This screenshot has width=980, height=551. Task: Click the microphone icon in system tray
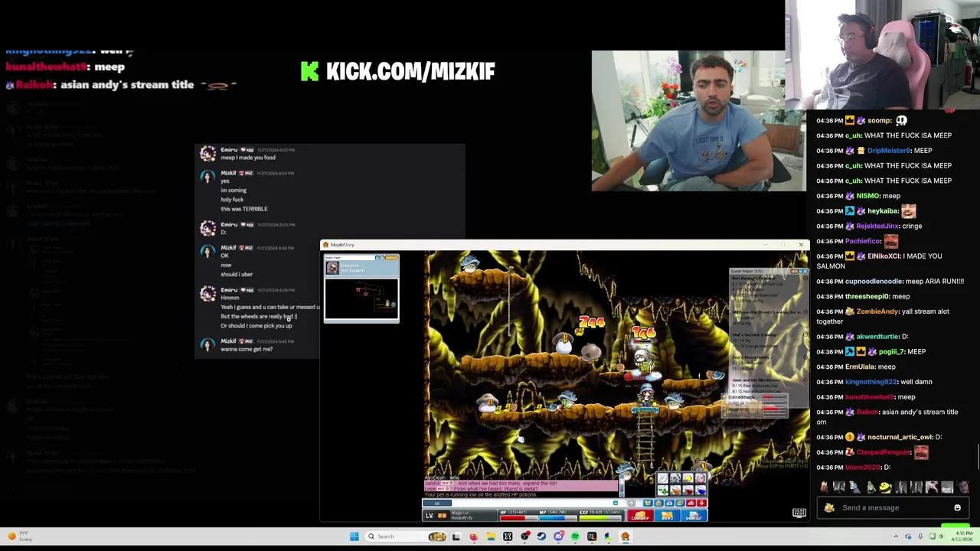(x=920, y=536)
